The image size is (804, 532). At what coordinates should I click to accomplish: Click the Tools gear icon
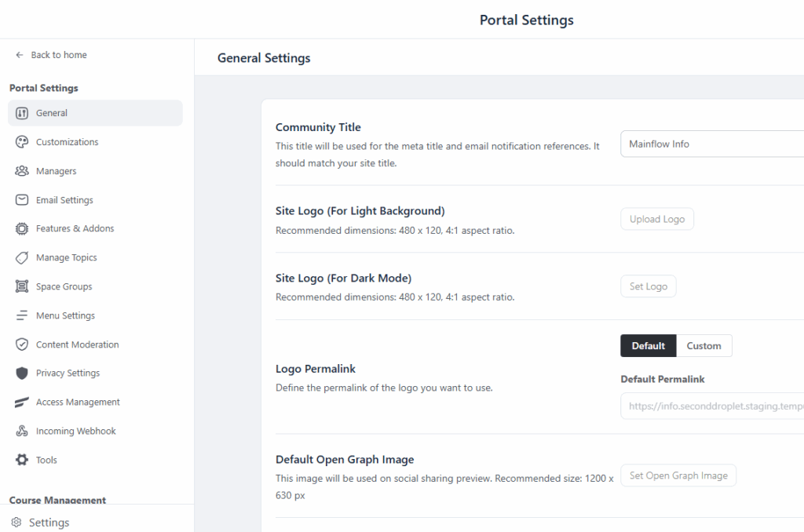tap(22, 460)
